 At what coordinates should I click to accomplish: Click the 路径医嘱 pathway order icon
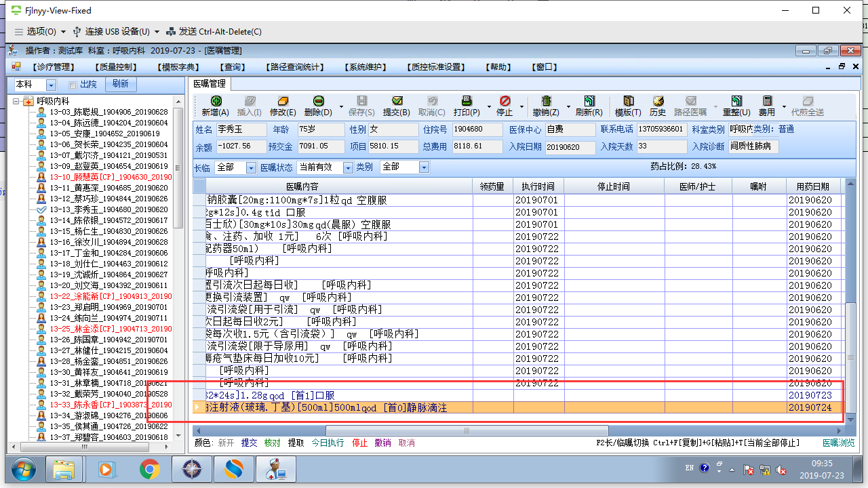click(x=691, y=101)
